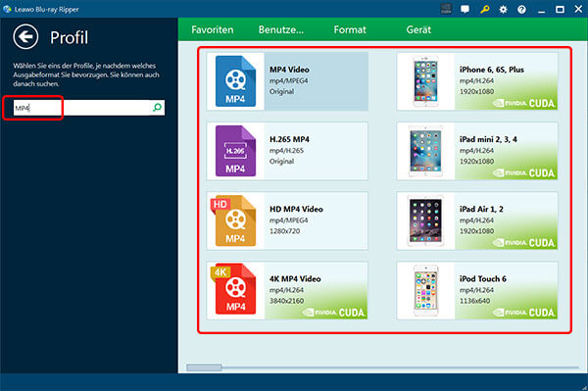Switch to the Favoriten tab

(213, 29)
